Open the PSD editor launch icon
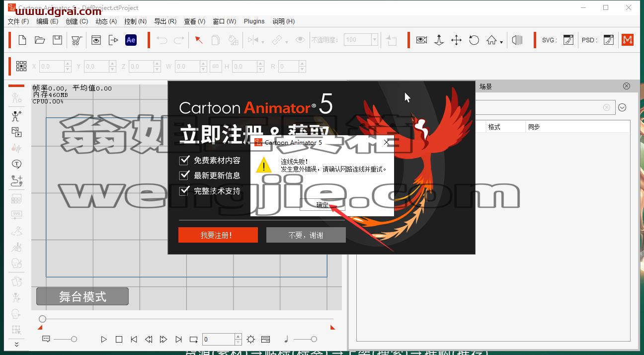The width and height of the screenshot is (644, 355). 609,40
